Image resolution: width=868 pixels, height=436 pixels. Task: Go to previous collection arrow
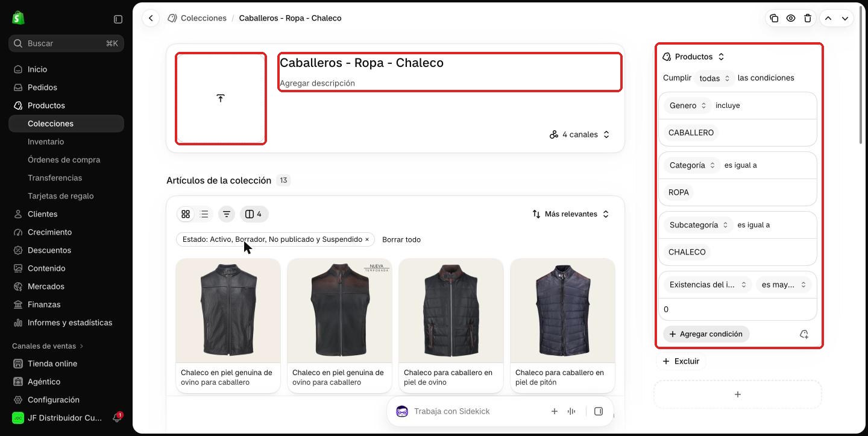828,18
